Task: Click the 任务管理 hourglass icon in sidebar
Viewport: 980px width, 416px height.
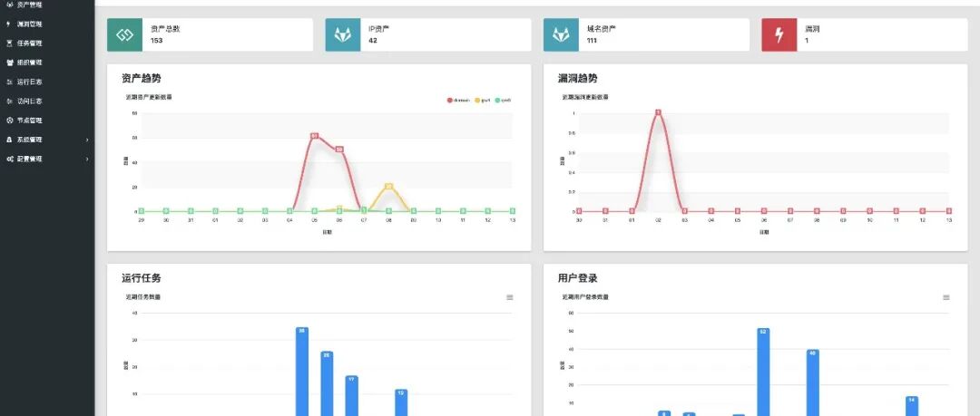Action: pos(9,44)
